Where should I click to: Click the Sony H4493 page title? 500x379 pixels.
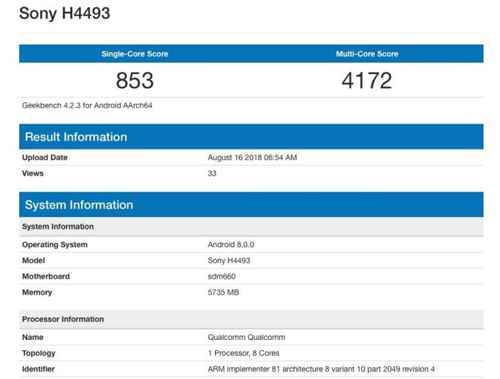(x=64, y=14)
